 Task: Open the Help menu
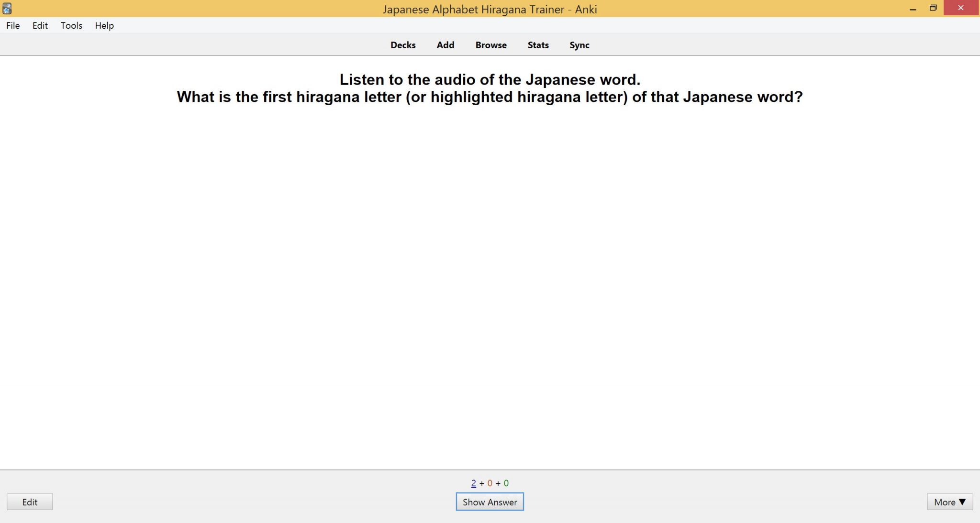(104, 25)
